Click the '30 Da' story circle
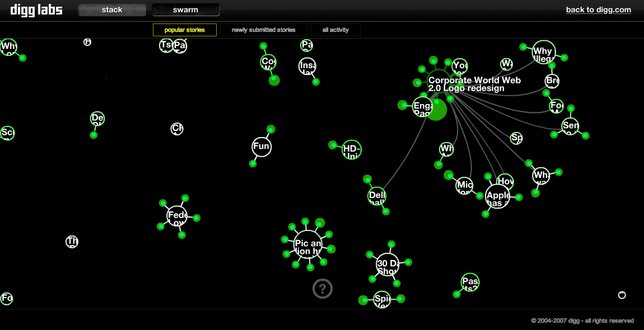The height and width of the screenshot is (330, 644). click(x=388, y=265)
